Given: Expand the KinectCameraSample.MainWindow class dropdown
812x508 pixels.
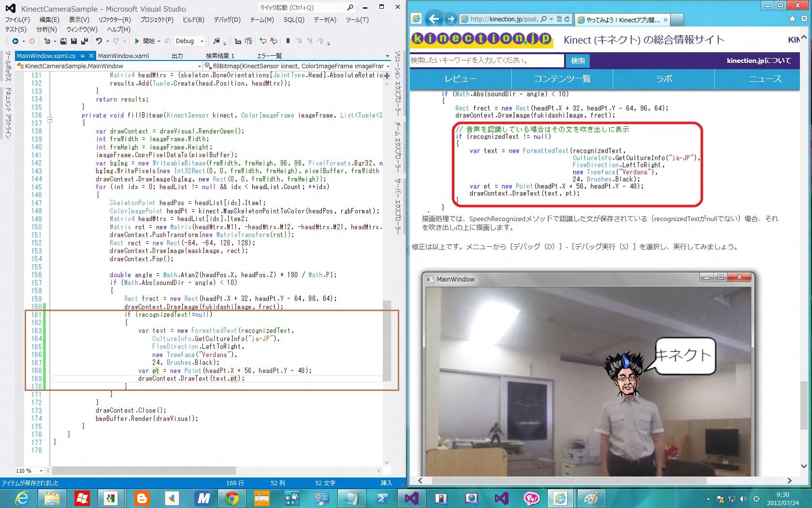Looking at the screenshot, I should [199, 66].
